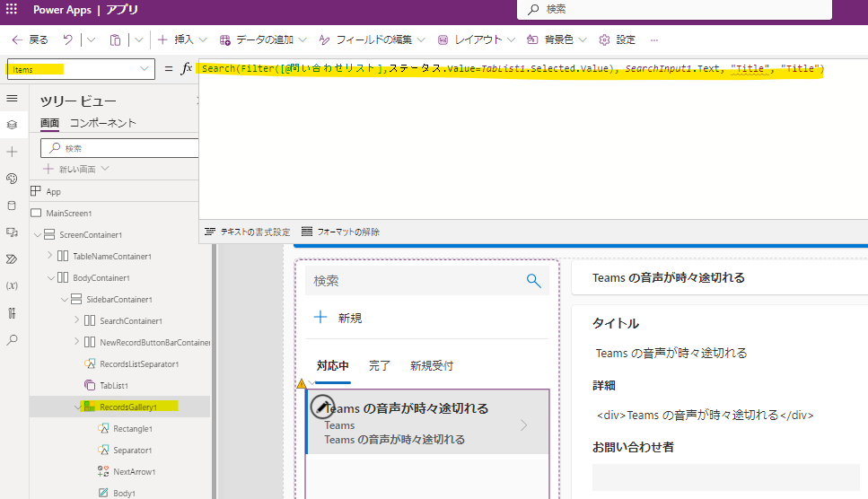
Task: Open the paste options dropdown arrow
Action: 139,39
